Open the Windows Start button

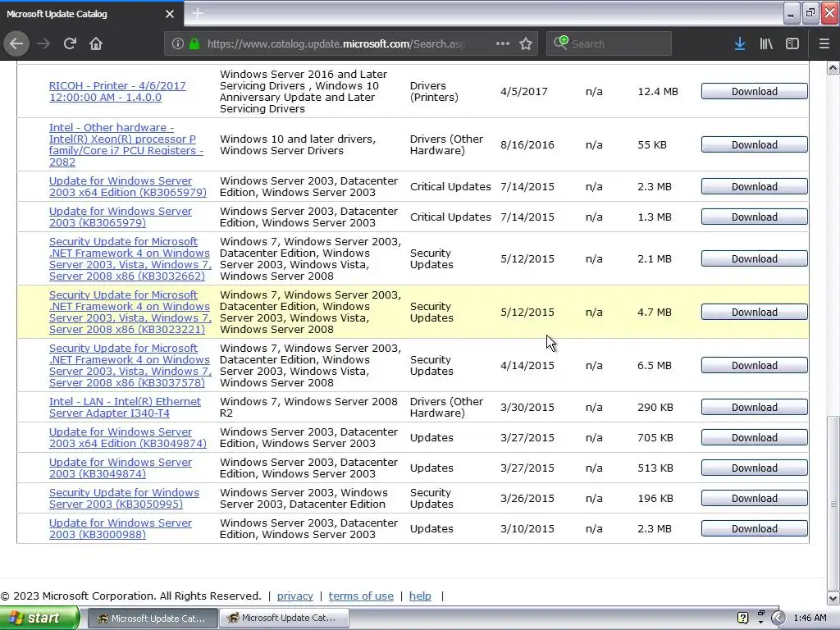pos(39,618)
